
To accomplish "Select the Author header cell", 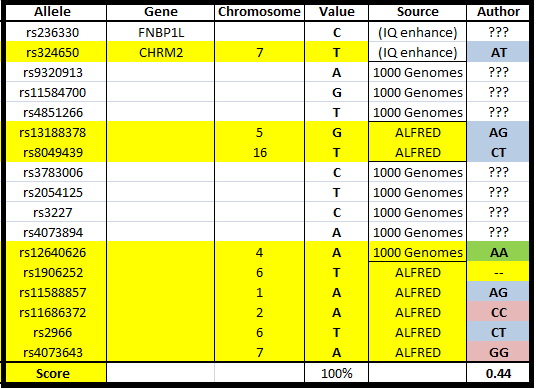I will (x=498, y=12).
